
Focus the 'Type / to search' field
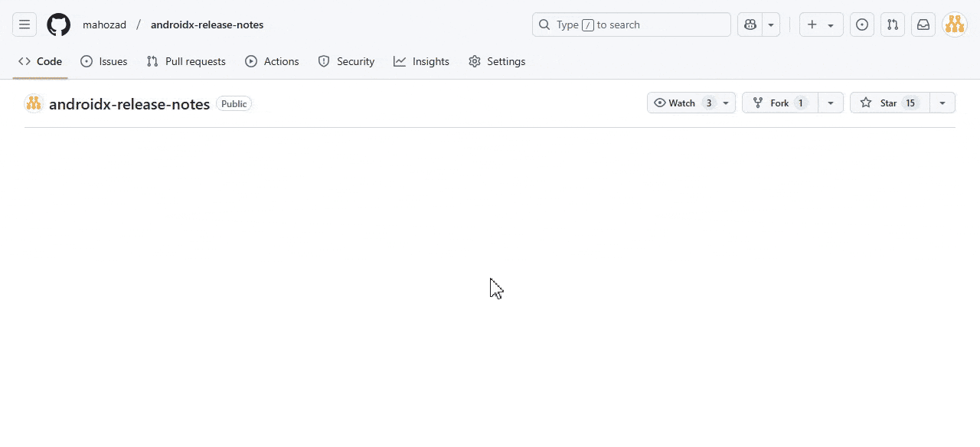pyautogui.click(x=632, y=24)
